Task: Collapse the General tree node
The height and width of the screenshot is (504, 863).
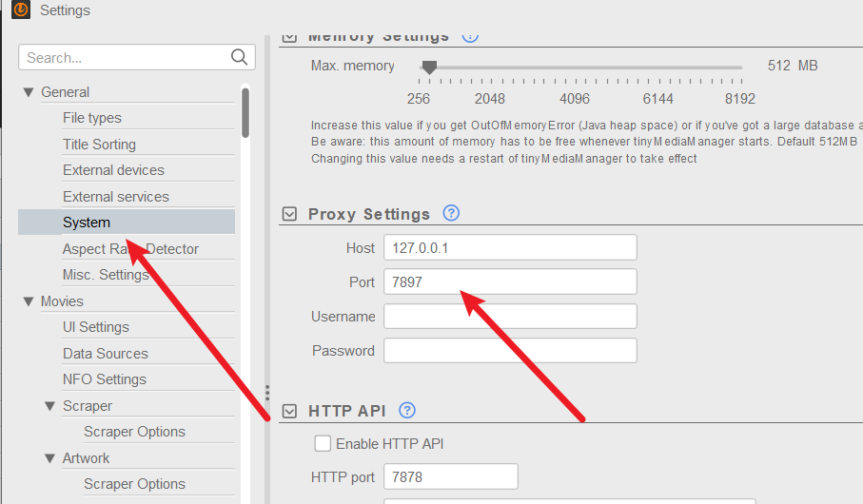Action: (x=29, y=92)
